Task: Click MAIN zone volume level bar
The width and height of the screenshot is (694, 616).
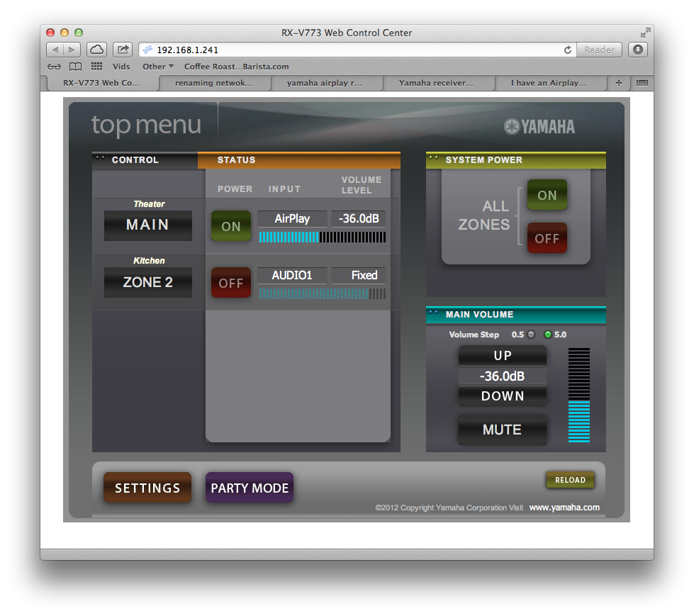Action: 323,237
